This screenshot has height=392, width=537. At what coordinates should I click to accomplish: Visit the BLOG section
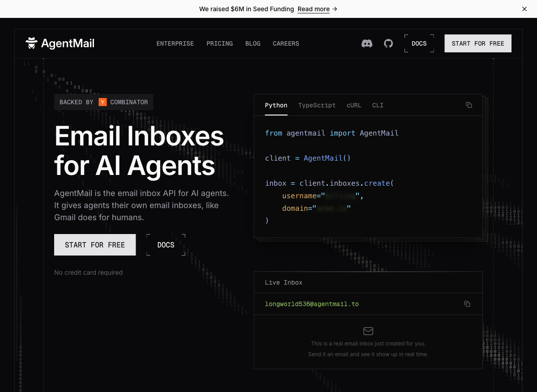253,43
